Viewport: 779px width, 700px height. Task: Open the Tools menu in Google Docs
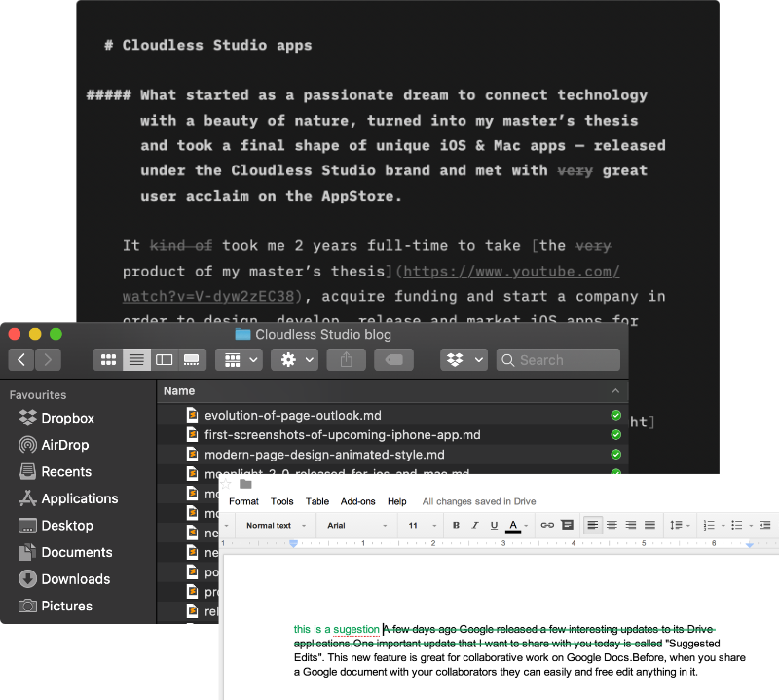(281, 501)
